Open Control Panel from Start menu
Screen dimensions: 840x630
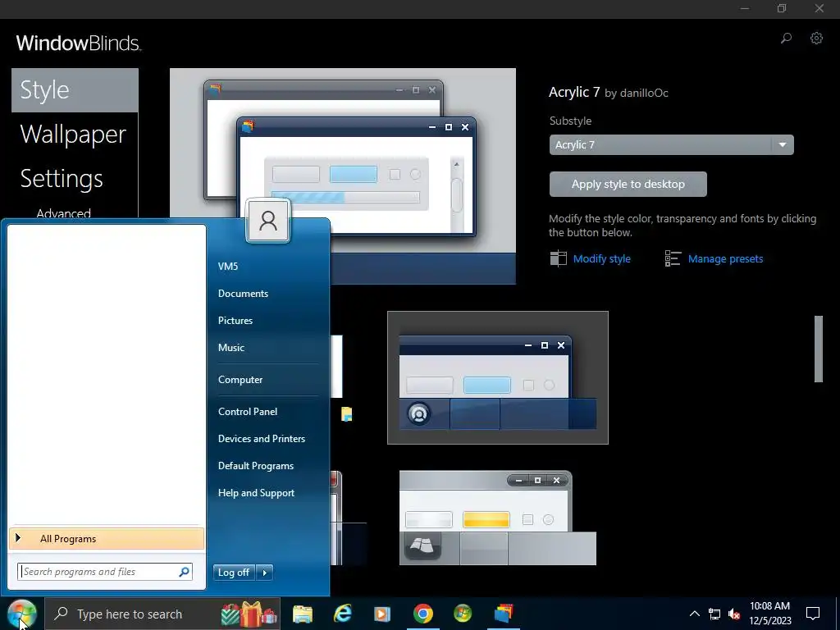(248, 412)
